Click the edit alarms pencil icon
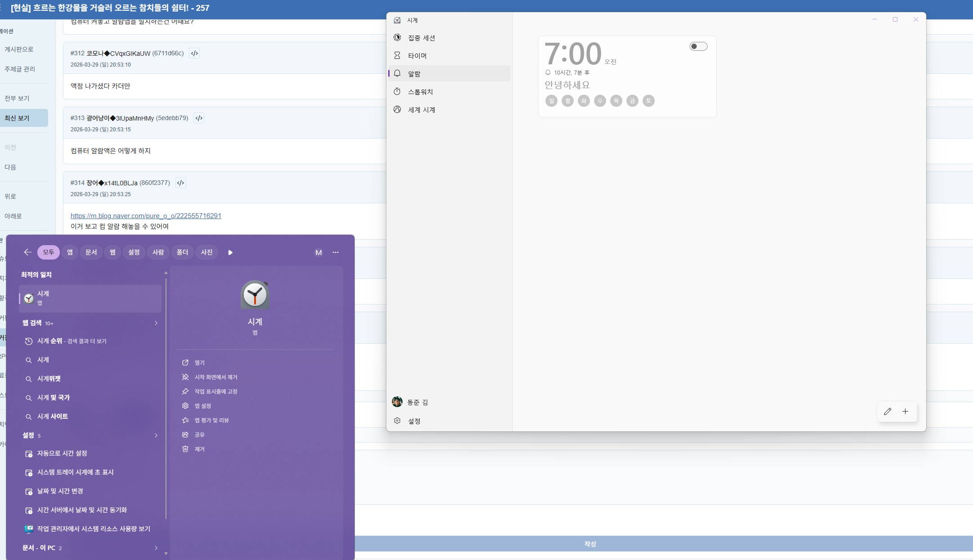Viewport: 973px width, 560px height. tap(887, 412)
